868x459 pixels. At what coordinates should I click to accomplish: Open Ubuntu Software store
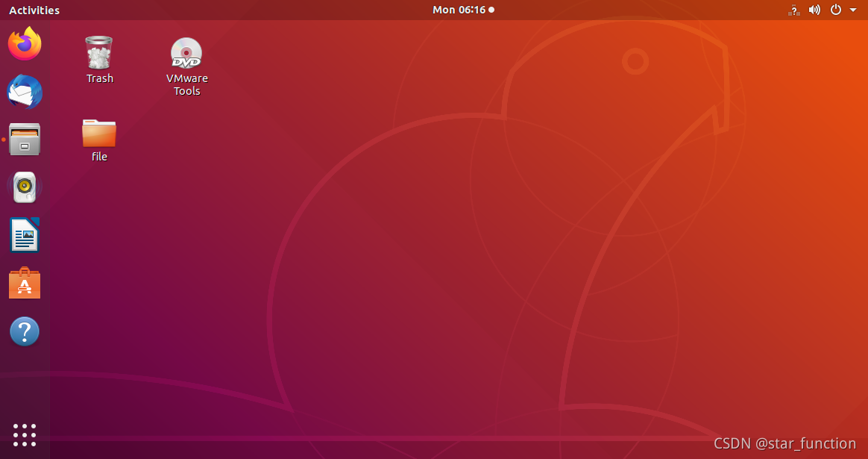pos(25,284)
